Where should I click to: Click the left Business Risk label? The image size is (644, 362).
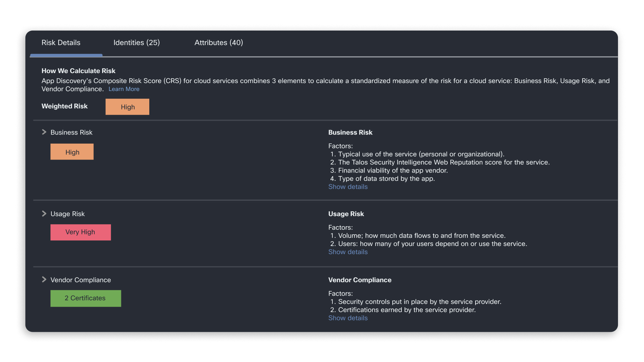72,132
